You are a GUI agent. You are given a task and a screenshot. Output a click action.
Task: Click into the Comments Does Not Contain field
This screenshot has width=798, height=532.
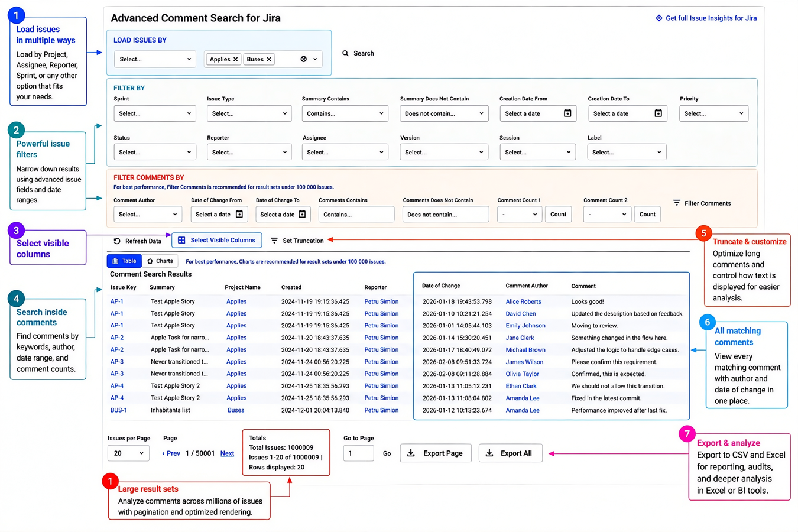click(x=446, y=214)
